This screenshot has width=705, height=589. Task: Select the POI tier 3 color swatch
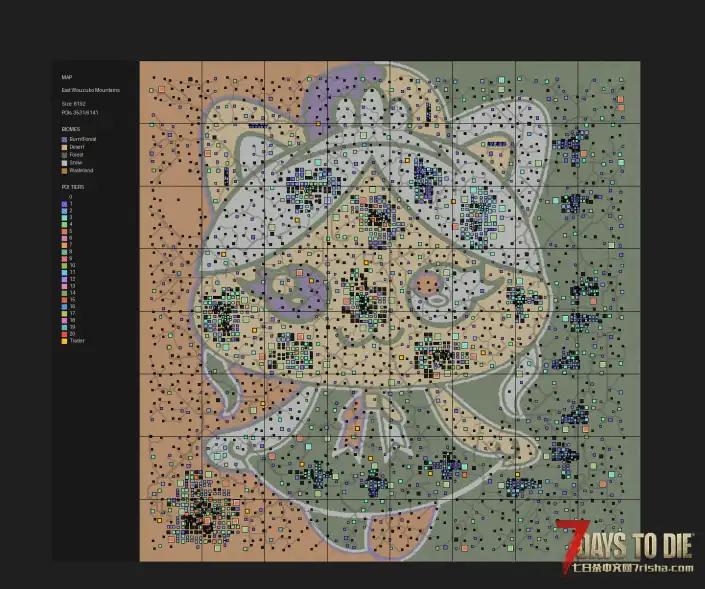[64, 218]
